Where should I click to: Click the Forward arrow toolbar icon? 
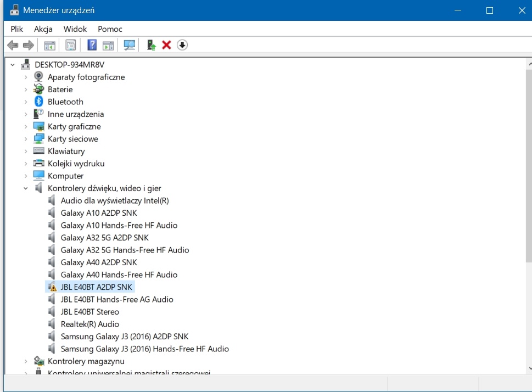pos(29,45)
